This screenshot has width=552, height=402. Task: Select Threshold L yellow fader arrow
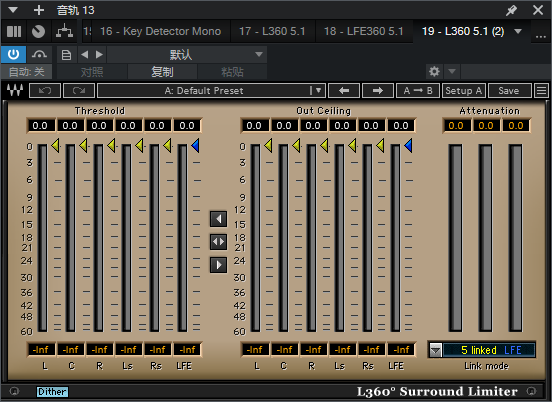tap(56, 145)
